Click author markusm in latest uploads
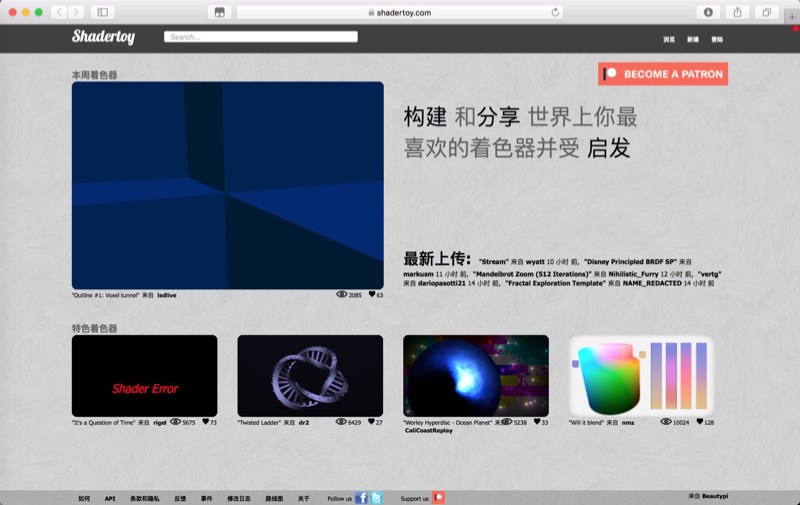800x505 pixels. 418,274
